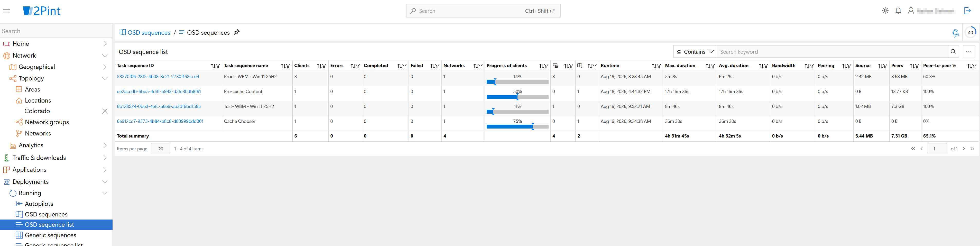Expand Traffic & downloads section

[105, 158]
